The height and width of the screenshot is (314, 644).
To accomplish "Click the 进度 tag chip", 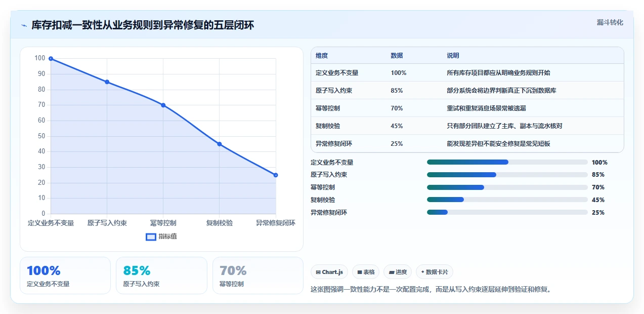I will (398, 272).
